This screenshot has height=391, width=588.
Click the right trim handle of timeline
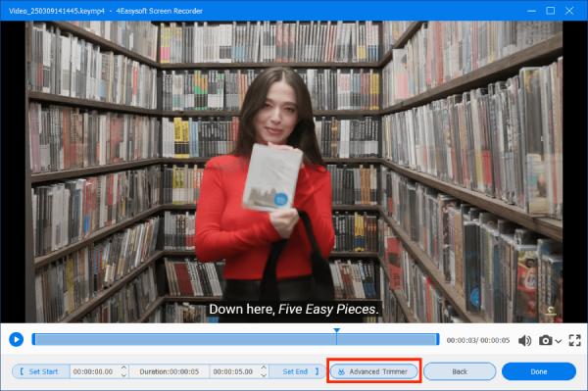[438, 339]
